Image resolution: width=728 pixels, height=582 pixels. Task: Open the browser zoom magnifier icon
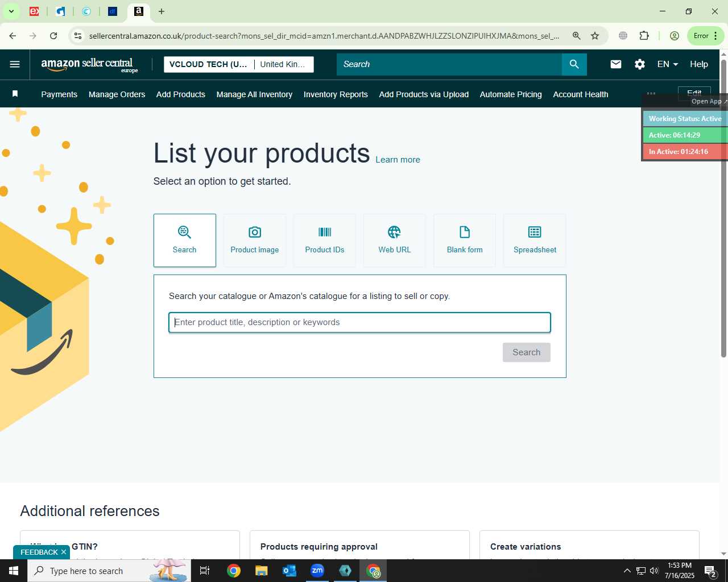pyautogui.click(x=577, y=36)
